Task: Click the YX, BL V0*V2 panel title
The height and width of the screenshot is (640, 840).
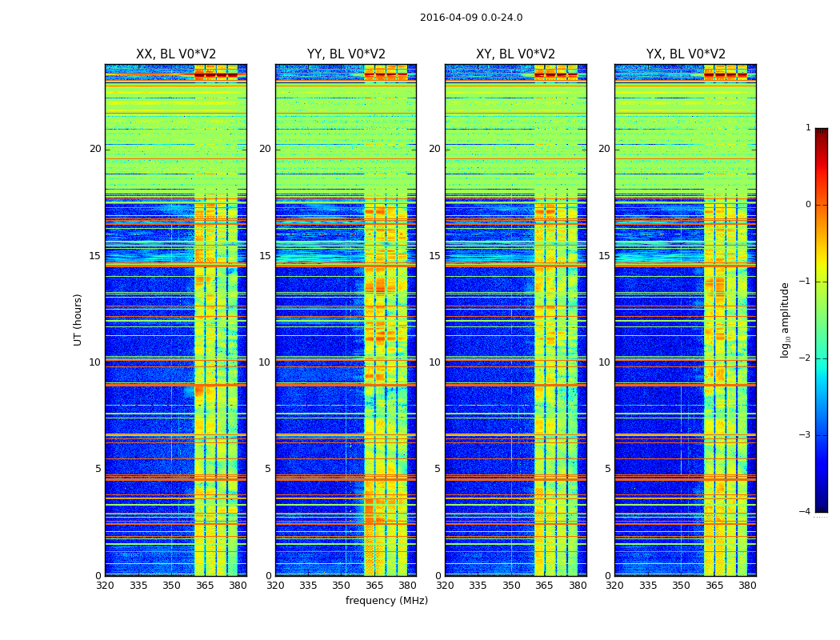Action: point(686,54)
